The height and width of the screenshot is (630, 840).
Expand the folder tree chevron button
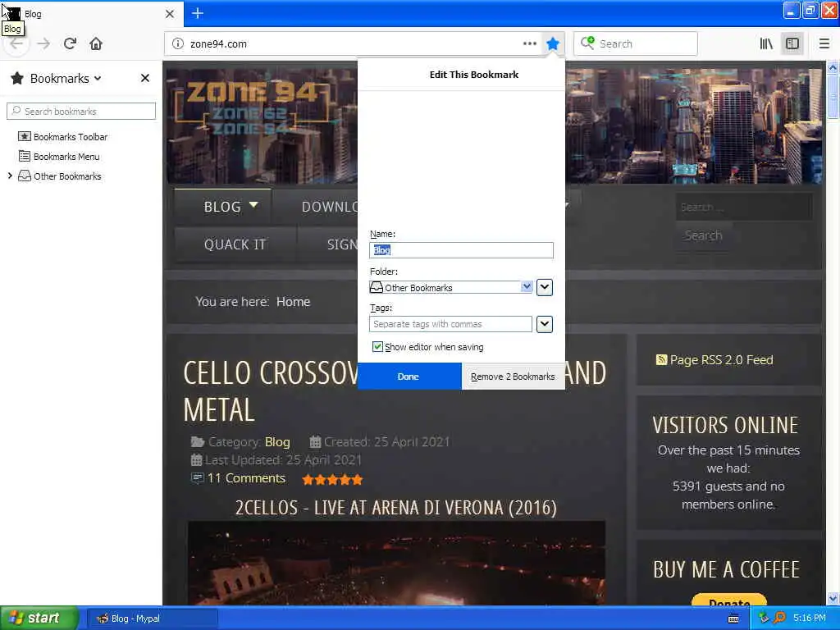point(545,287)
